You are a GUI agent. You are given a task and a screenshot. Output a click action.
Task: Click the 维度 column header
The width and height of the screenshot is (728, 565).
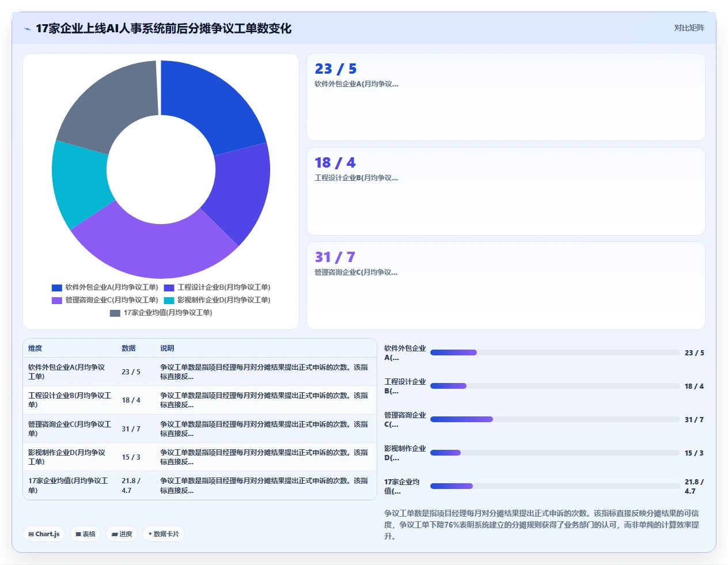pyautogui.click(x=35, y=348)
